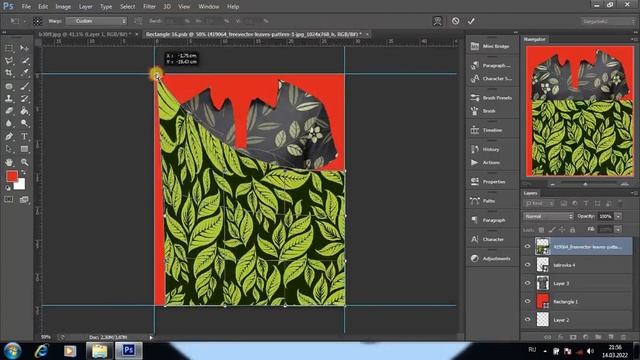Reset default foreground and background colors
The width and height of the screenshot is (640, 360).
click(7, 188)
